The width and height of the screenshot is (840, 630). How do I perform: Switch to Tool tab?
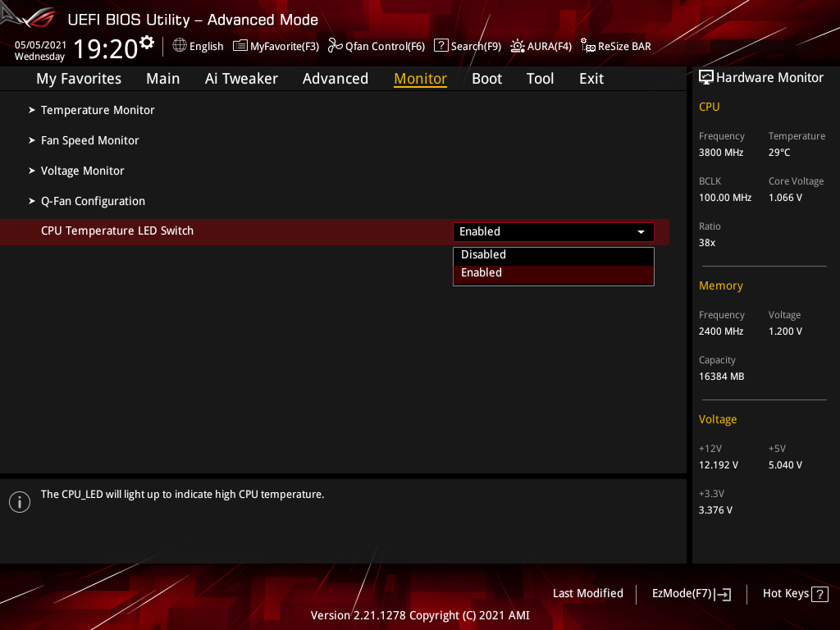[540, 79]
